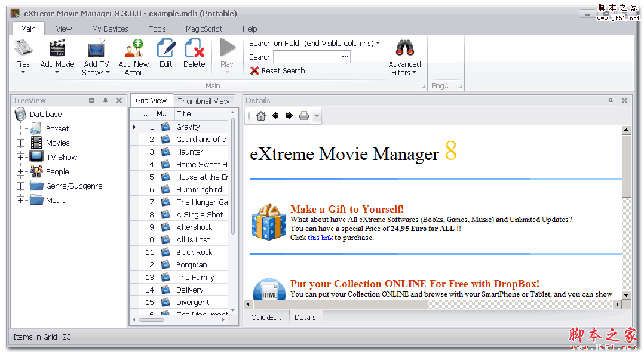This screenshot has width=644, height=354.
Task: Select the Haunter movie row
Action: [x=183, y=152]
